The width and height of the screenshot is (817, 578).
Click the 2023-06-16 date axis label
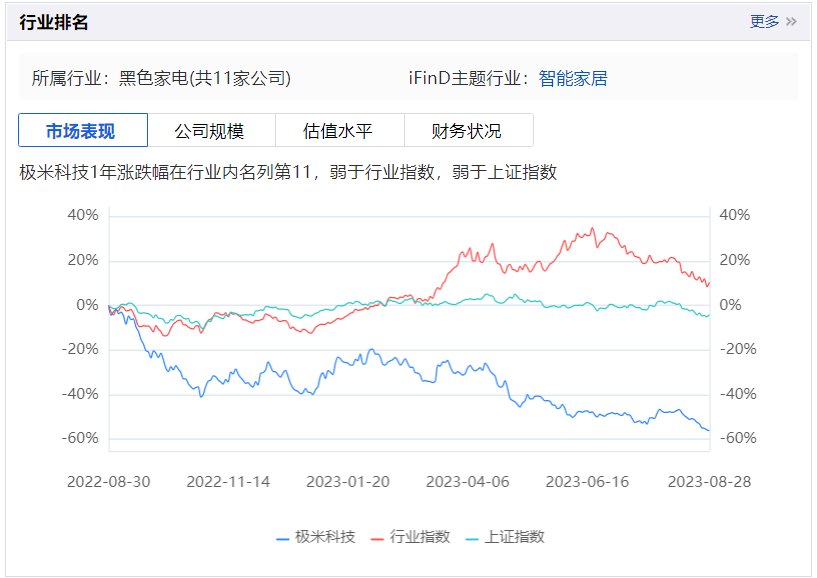pyautogui.click(x=588, y=481)
